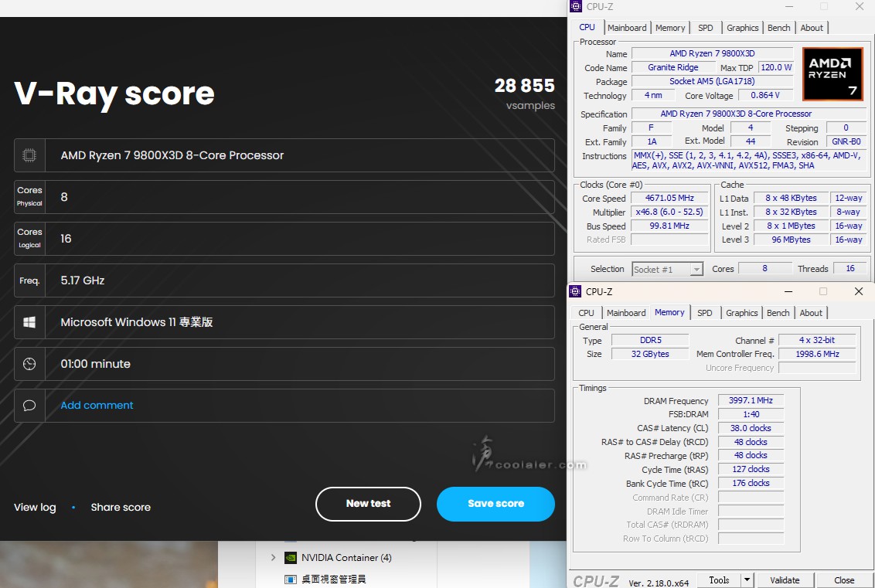Click the Add comment field
875x588 pixels.
[97, 406]
